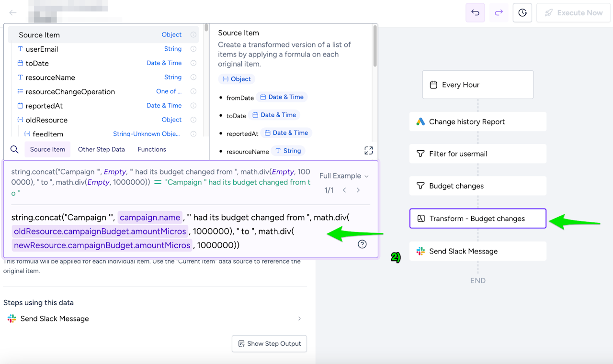The height and width of the screenshot is (364, 613).
Task: Click the campaign.name formula token
Action: 150,218
